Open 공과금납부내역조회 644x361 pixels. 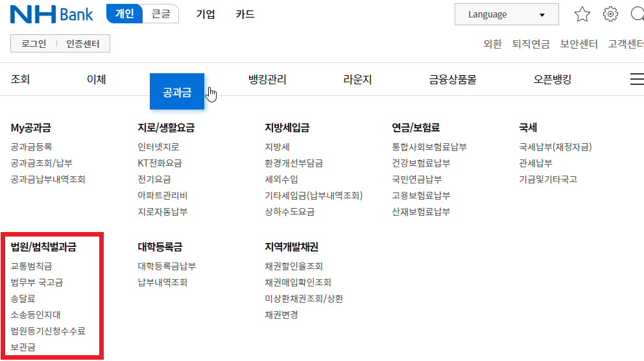(x=47, y=180)
